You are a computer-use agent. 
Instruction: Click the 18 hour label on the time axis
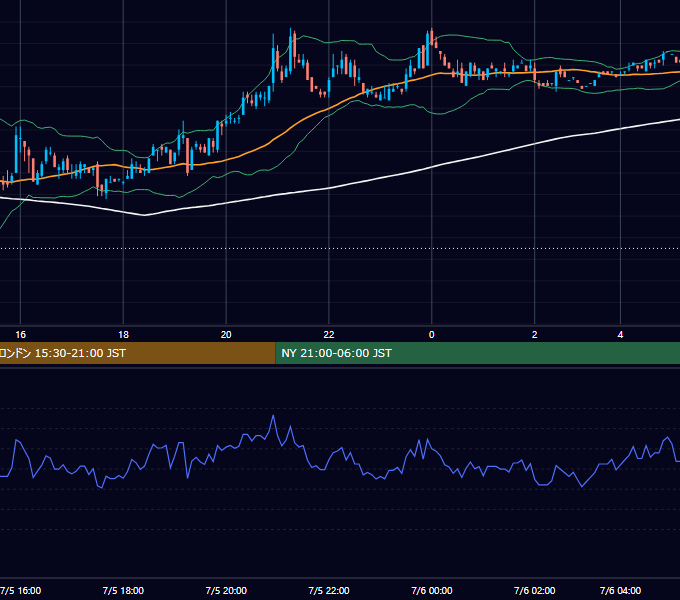pos(123,335)
